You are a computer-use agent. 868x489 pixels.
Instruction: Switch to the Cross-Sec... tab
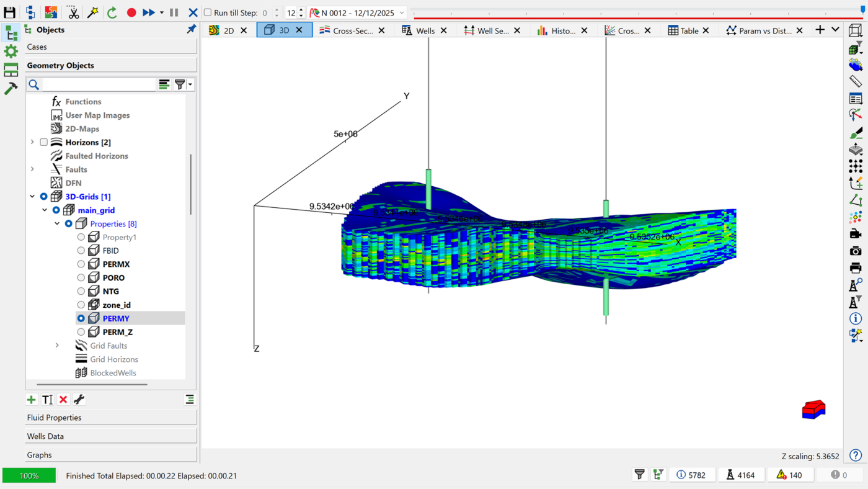point(353,30)
